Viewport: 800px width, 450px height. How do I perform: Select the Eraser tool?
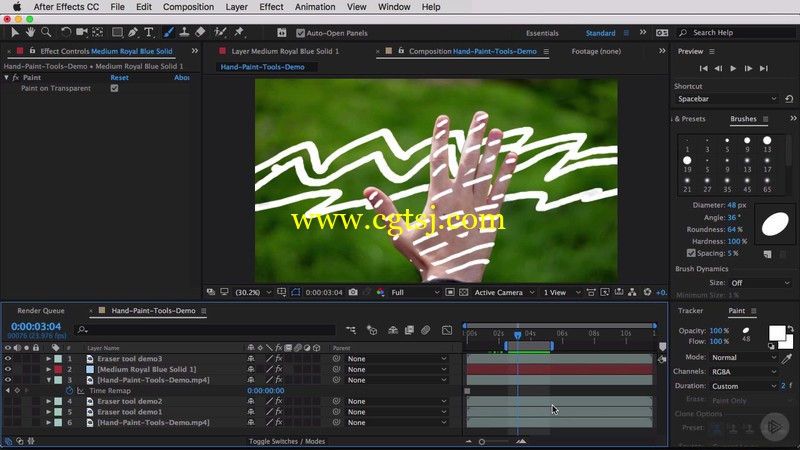(200, 32)
